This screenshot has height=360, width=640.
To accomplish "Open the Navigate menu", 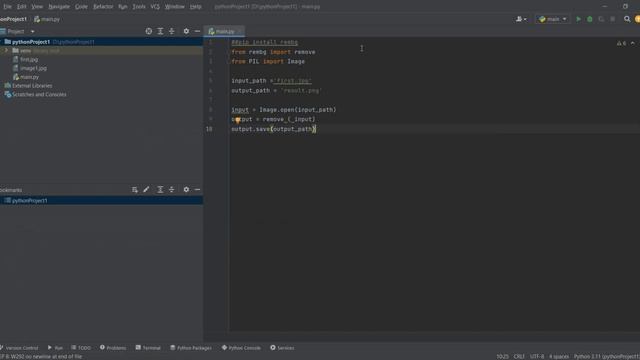I will [59, 7].
